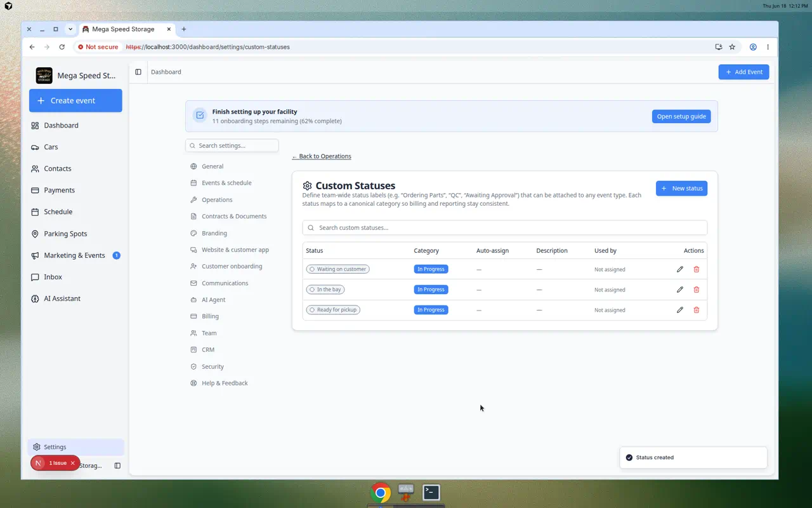Image resolution: width=812 pixels, height=508 pixels.
Task: Click the browser address bar URL
Action: [x=208, y=47]
